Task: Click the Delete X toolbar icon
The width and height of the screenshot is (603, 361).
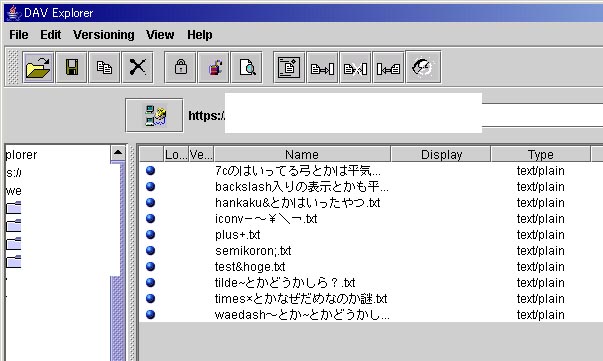Action: coord(137,67)
